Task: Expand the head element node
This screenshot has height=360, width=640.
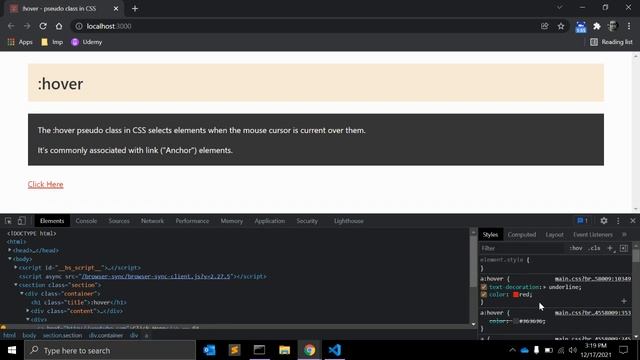Action: pos(10,250)
